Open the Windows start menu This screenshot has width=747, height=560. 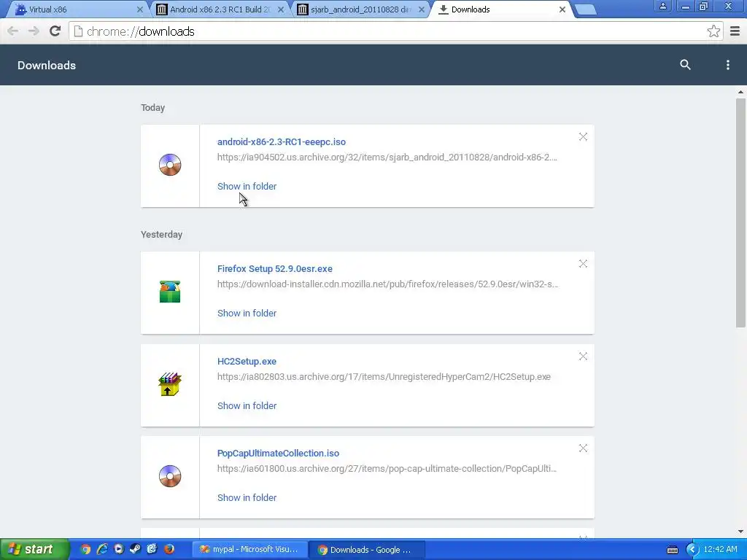click(x=34, y=549)
